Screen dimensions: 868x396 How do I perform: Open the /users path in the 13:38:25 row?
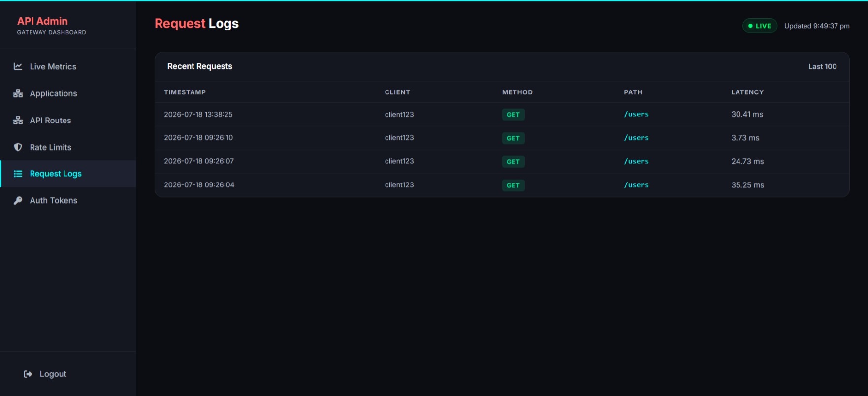pyautogui.click(x=637, y=114)
